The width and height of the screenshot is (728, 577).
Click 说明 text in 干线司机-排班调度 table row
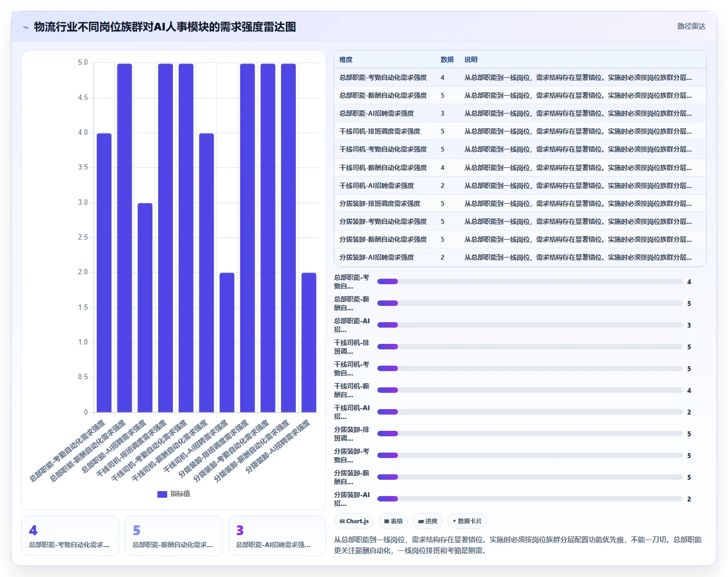pos(578,131)
